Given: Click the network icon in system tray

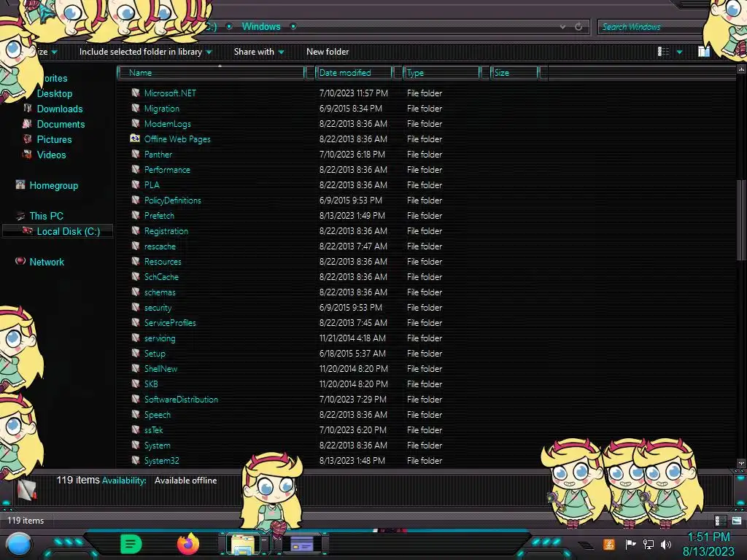Looking at the screenshot, I should (649, 544).
